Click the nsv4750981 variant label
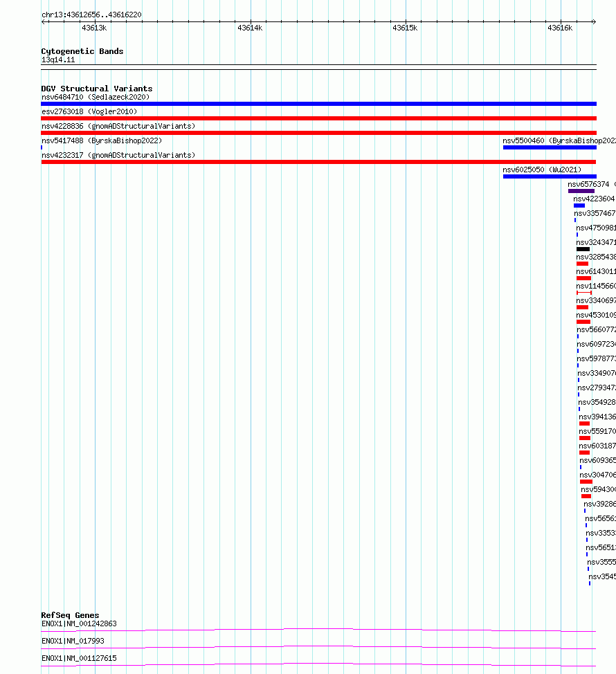The width and height of the screenshot is (616, 674). point(596,228)
